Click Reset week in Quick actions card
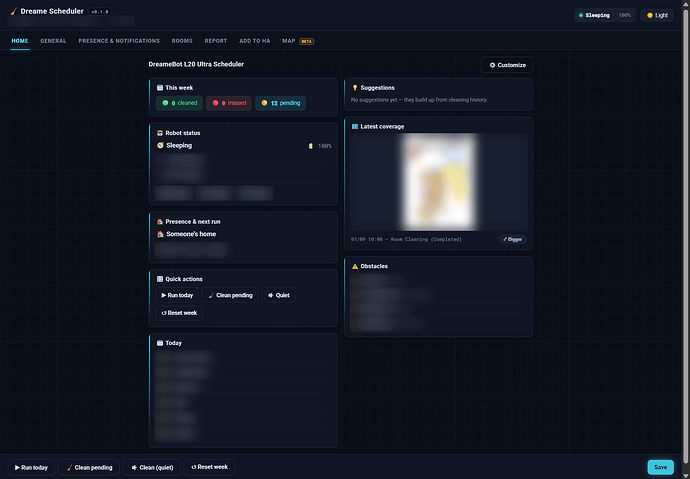The image size is (690, 479). coord(179,313)
